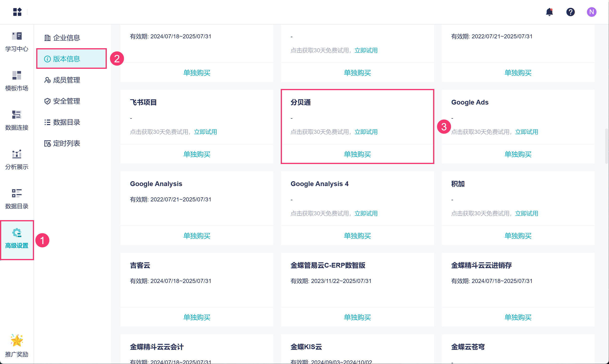
Task: Click 单独购买 under Google Ads
Action: tap(518, 154)
